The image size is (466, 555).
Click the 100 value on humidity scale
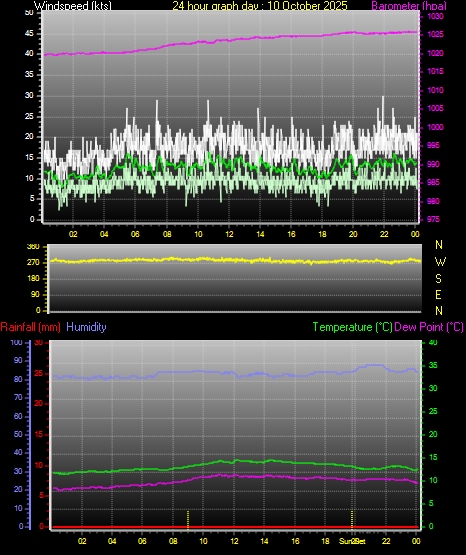[16, 342]
